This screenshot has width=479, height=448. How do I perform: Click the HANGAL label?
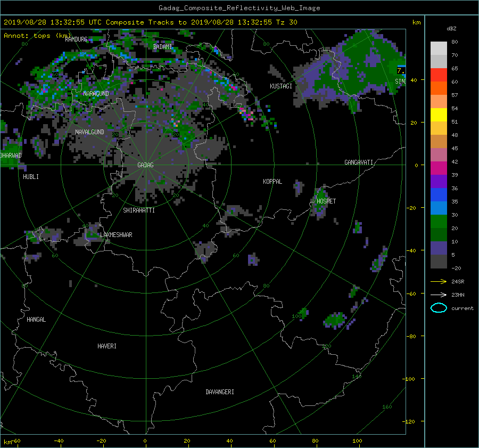pos(36,320)
